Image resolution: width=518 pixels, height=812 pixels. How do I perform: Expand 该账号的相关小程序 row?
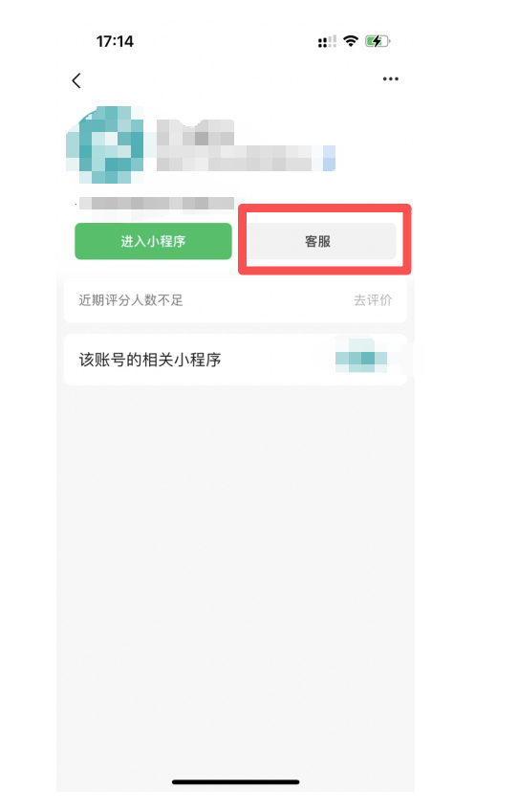coord(235,360)
